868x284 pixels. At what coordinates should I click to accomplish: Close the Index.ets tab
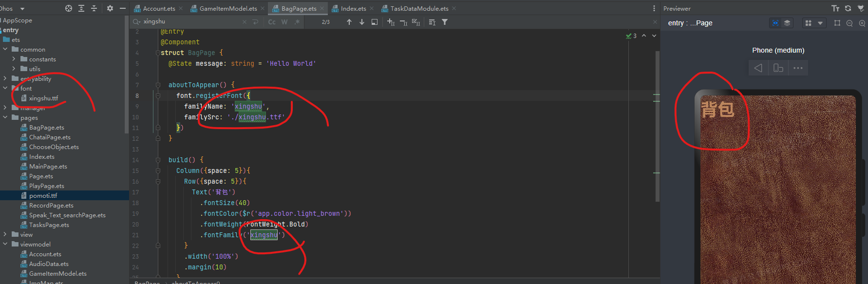click(372, 8)
